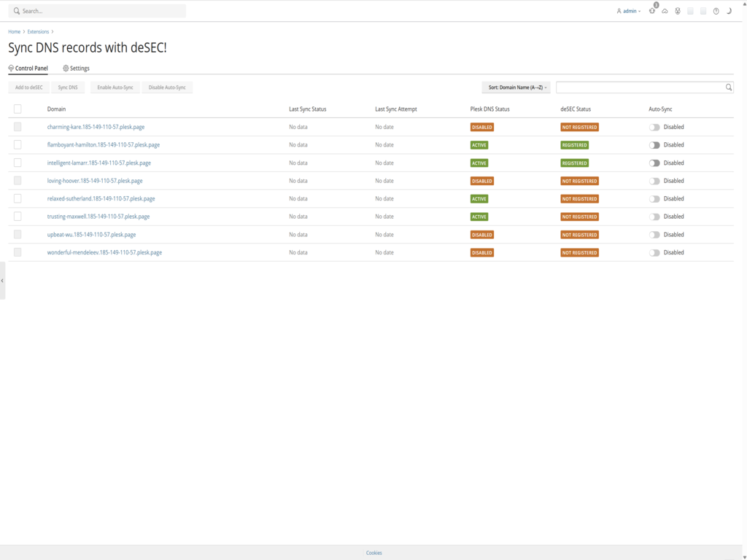The height and width of the screenshot is (560, 747).
Task: Tick the checkbox for loving-hoover domain
Action: click(18, 180)
